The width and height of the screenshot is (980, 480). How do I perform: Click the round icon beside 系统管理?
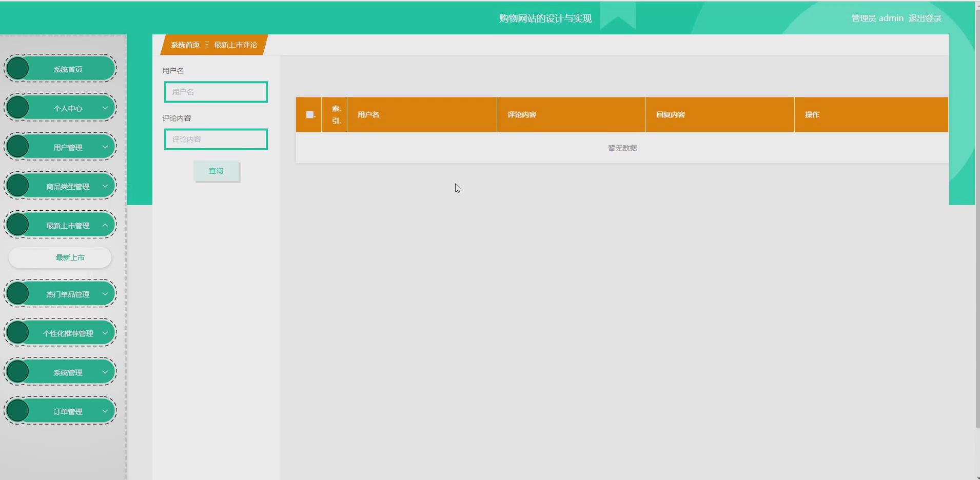point(17,372)
